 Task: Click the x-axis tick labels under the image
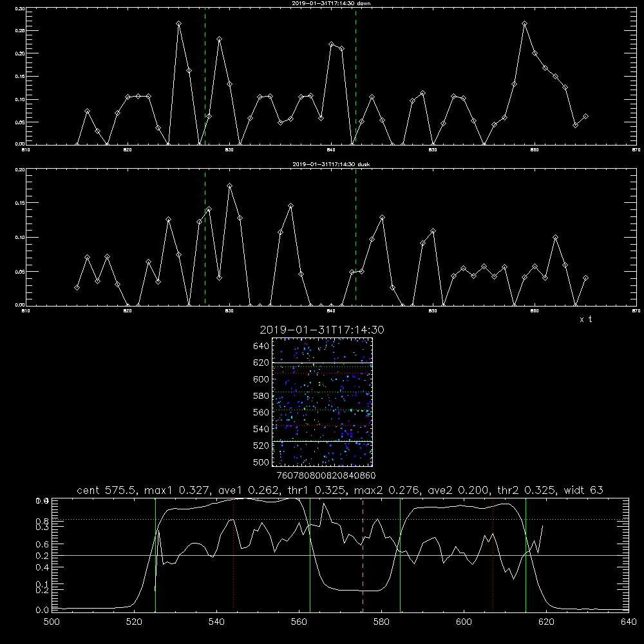pos(326,476)
